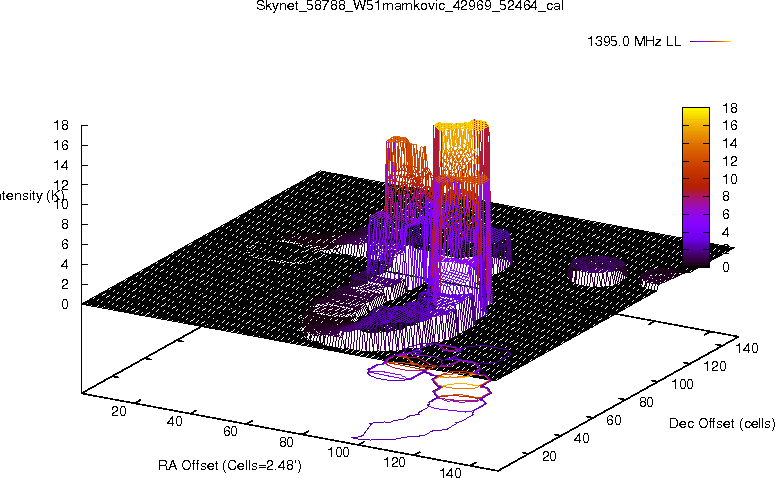Click tick 120 on the RA Offset axis
Viewport: 775px width, 478px height.
click(394, 462)
